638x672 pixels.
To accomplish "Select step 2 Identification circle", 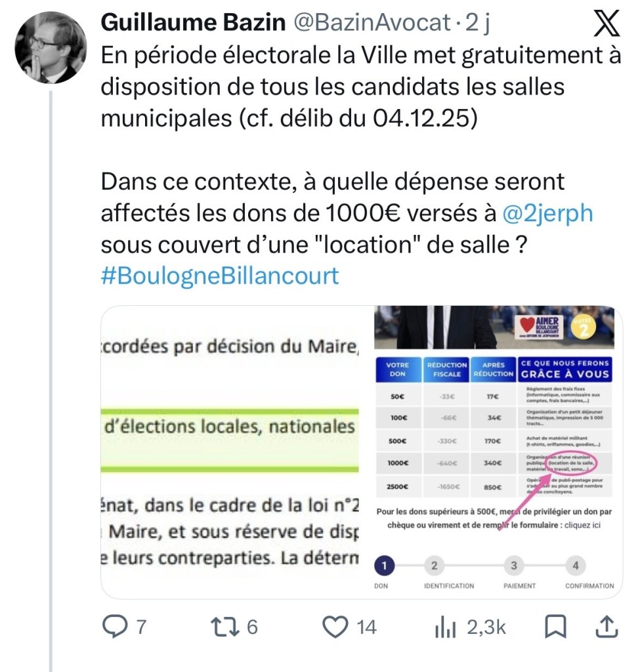I will [x=435, y=564].
